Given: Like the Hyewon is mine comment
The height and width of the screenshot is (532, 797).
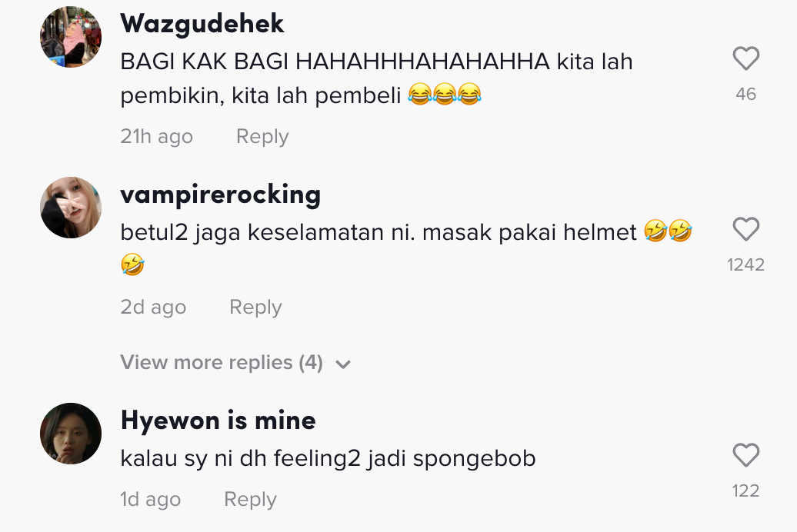Looking at the screenshot, I should (x=745, y=456).
